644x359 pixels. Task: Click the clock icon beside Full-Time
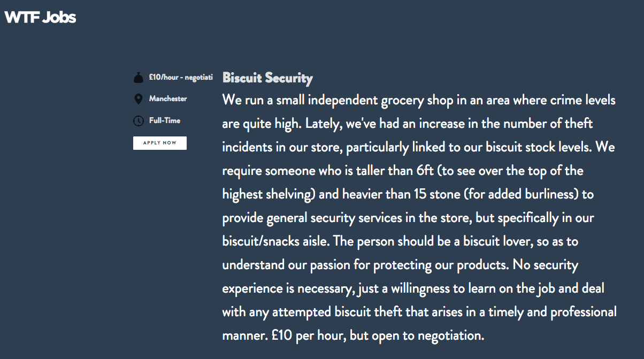pos(139,121)
